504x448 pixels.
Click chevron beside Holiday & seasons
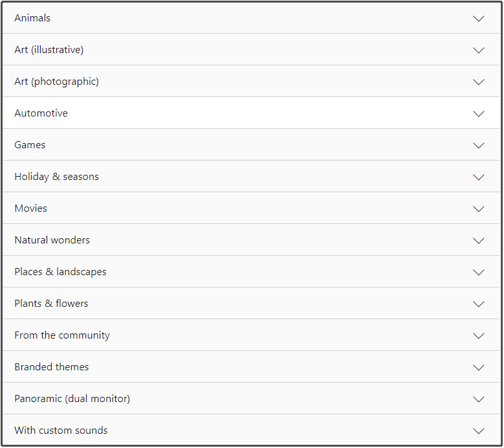click(x=478, y=177)
